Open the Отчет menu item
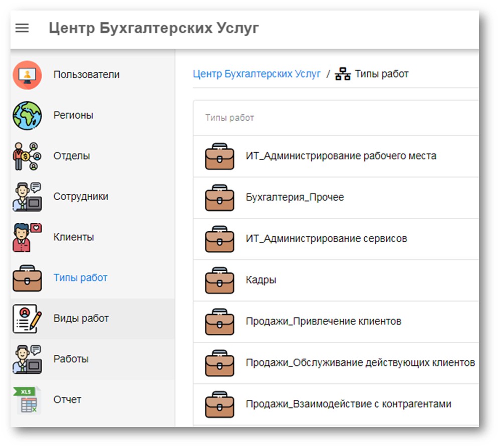This screenshot has width=500, height=448. tap(93, 400)
